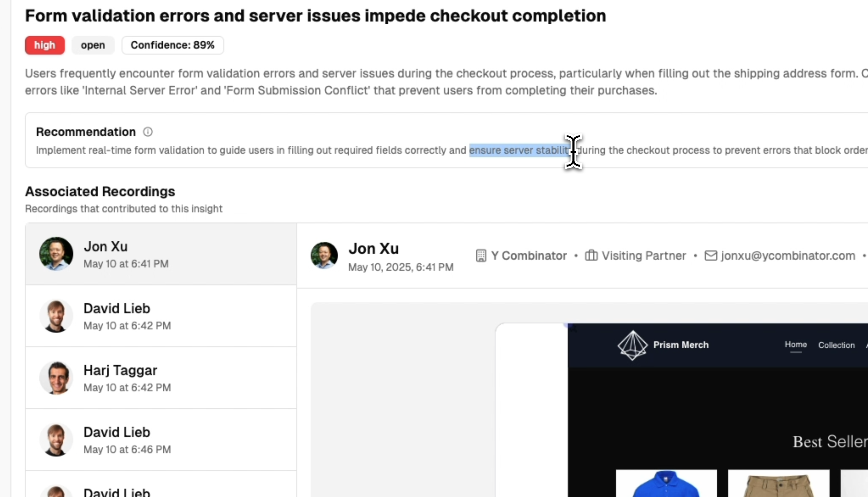Click Collection in the Prism Merch navigation
Viewport: 868px width, 497px height.
(x=836, y=345)
